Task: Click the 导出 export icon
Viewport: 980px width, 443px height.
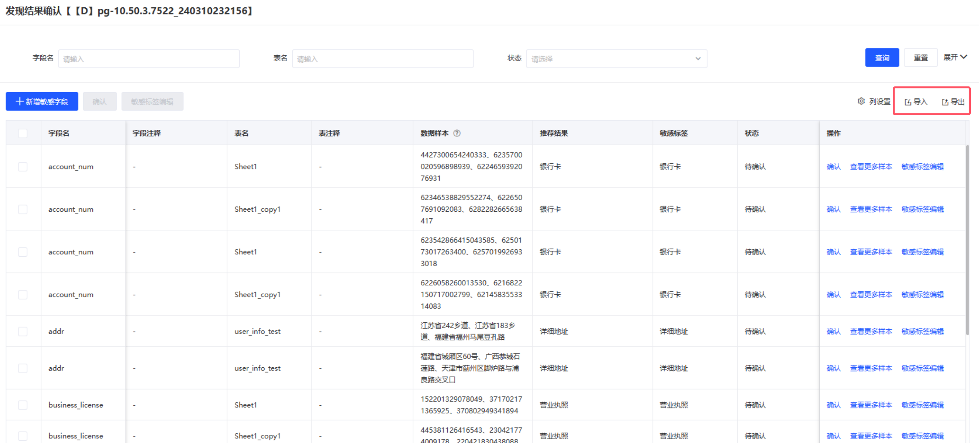Action: click(x=945, y=102)
